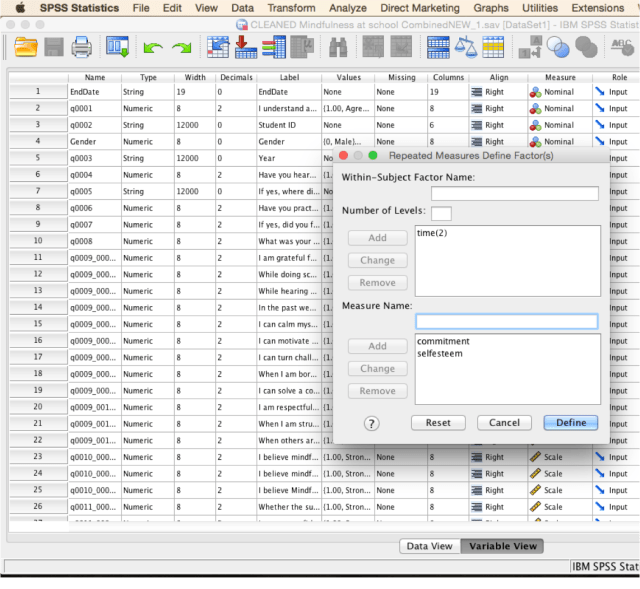Screen dimensions: 640x589
Task: Click Nominal measure cell for EndDate row
Action: pos(559,92)
